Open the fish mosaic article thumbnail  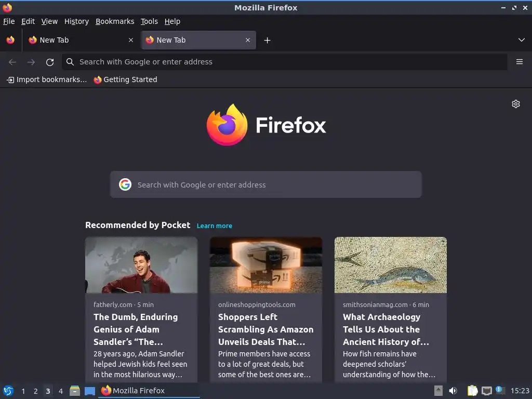click(391, 265)
